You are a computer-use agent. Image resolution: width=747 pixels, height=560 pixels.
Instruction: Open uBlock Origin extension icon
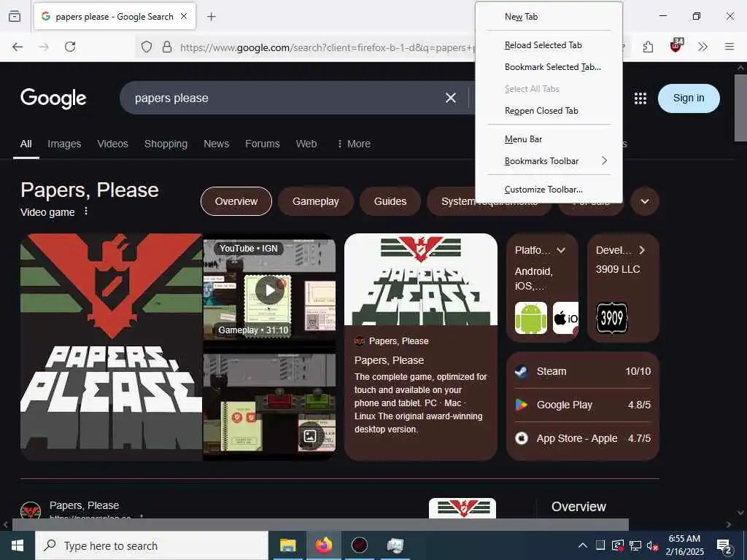pyautogui.click(x=676, y=46)
